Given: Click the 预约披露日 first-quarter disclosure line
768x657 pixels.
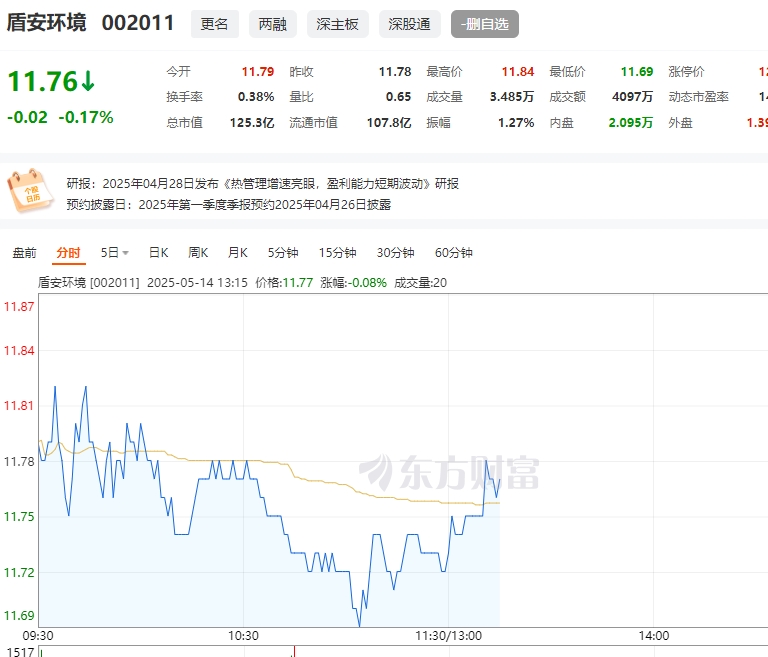Looking at the screenshot, I should 229,204.
